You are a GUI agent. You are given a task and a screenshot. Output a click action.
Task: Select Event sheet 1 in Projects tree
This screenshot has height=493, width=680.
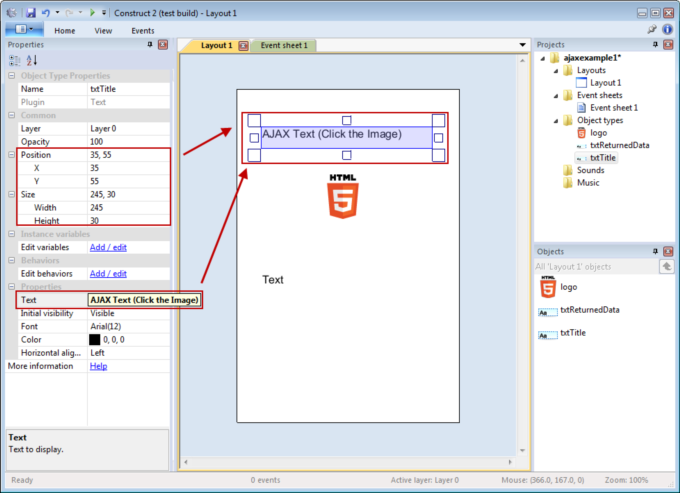click(614, 108)
